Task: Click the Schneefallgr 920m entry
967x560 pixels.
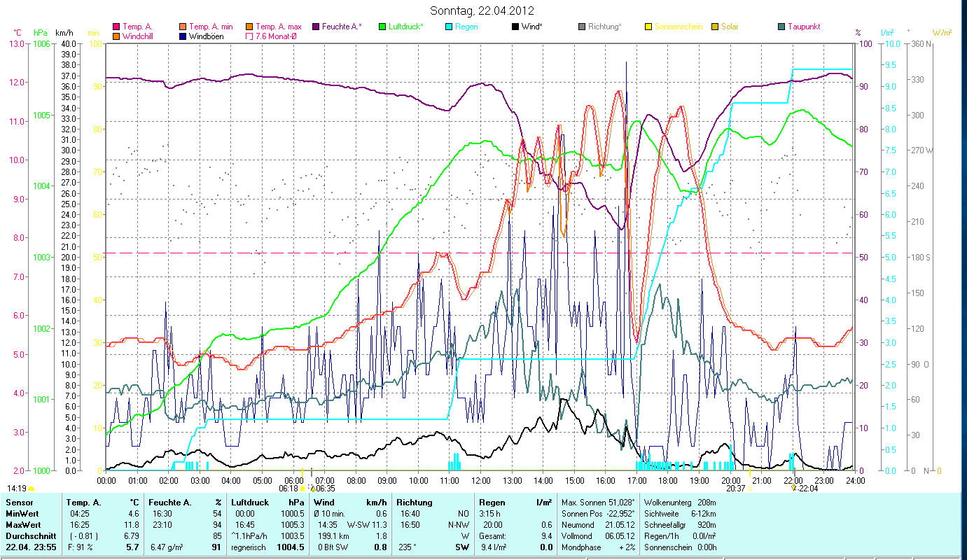Action: (680, 525)
